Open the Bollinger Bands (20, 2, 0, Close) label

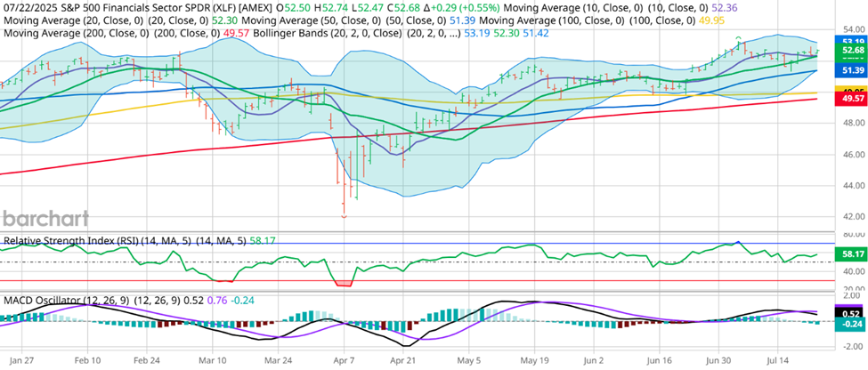328,33
